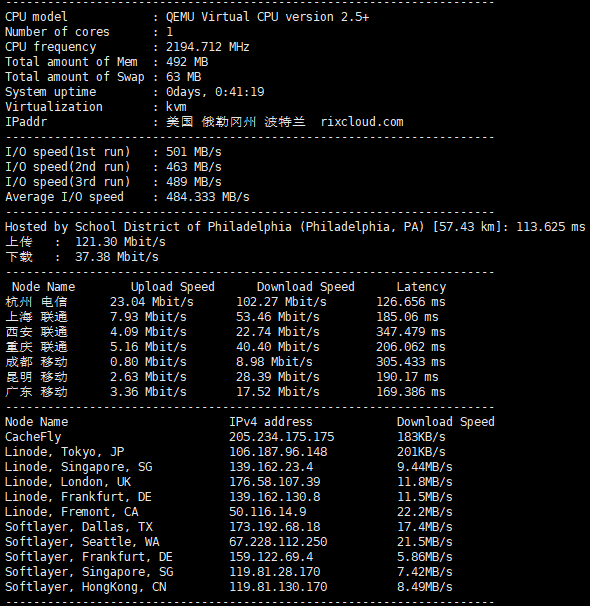Click the Softlayer HongKong IP 119.81.130.170

(x=278, y=587)
